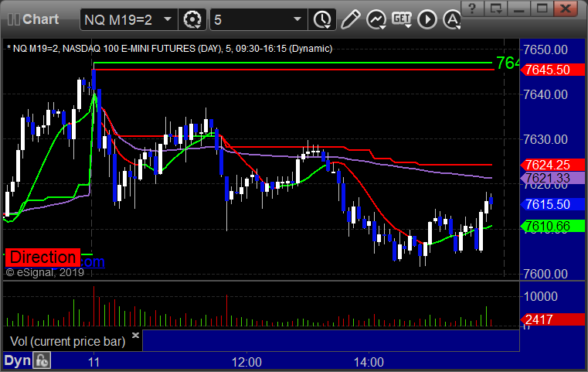Screen dimensions: 588x372
Task: Click the eSignal, 2019 copyright text
Action: click(45, 272)
